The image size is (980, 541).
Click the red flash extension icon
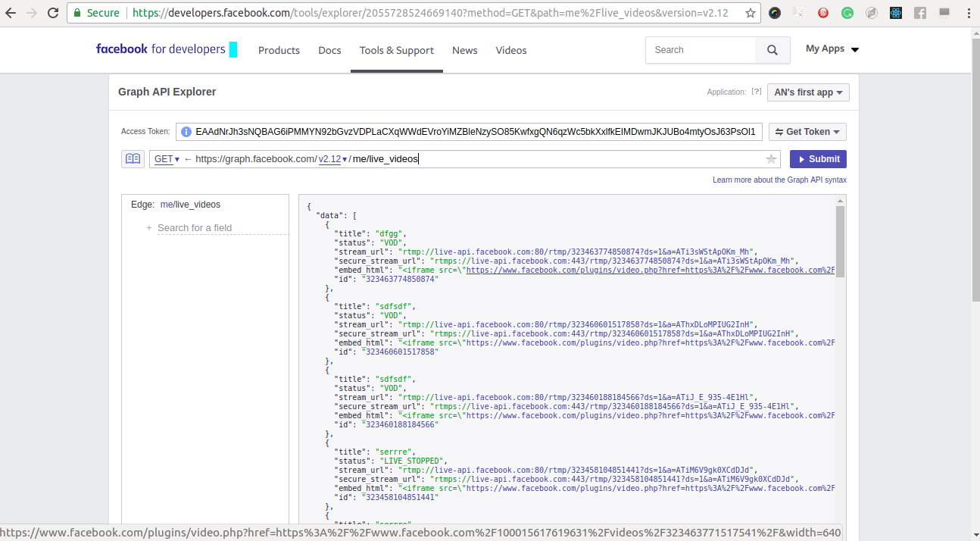click(x=823, y=13)
